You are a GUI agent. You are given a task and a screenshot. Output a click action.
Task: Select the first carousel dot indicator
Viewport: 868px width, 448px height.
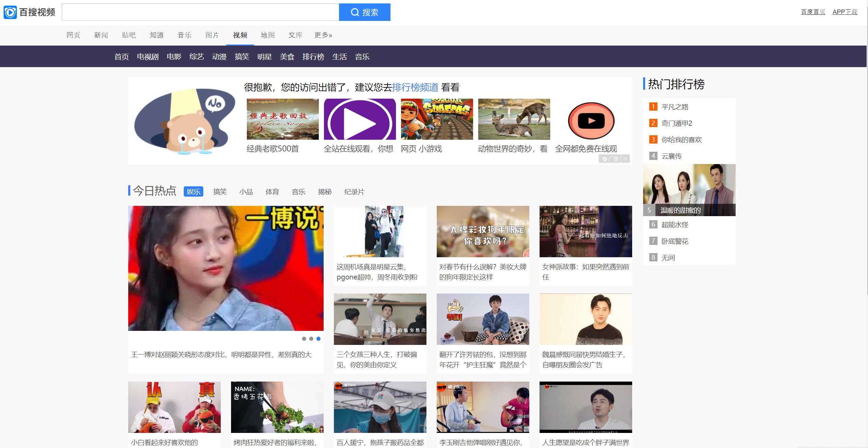pos(304,339)
